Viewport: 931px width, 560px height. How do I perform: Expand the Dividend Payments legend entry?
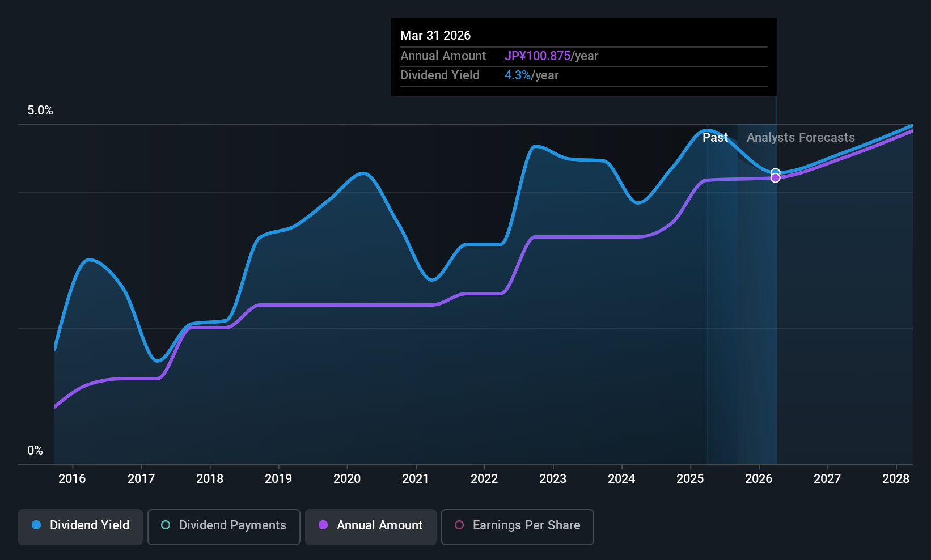pyautogui.click(x=223, y=526)
